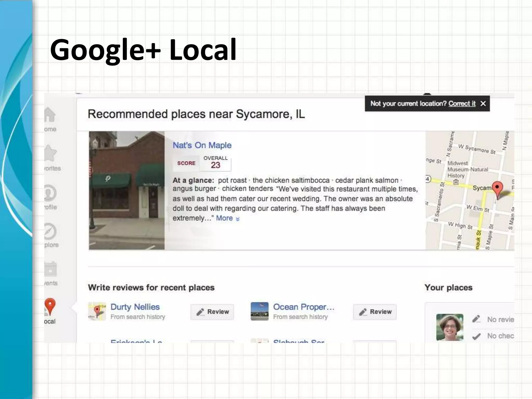Click 'From search history' under Ocean Proper

point(300,317)
